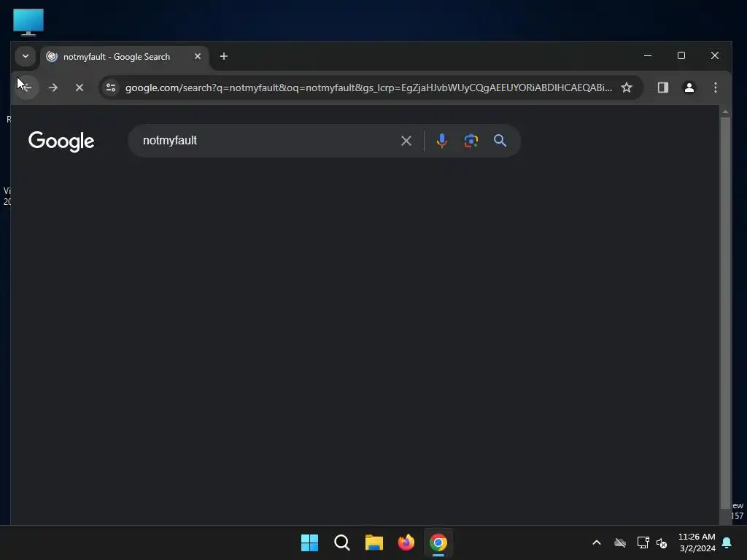This screenshot has height=560, width=747.
Task: Submit search with magnifying glass button
Action: click(500, 141)
